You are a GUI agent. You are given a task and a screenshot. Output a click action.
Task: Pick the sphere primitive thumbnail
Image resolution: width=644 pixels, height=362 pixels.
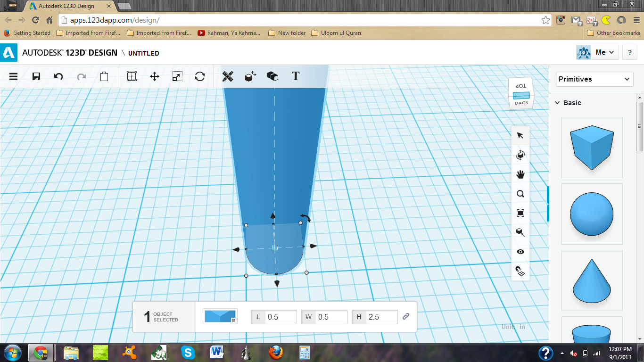(592, 214)
